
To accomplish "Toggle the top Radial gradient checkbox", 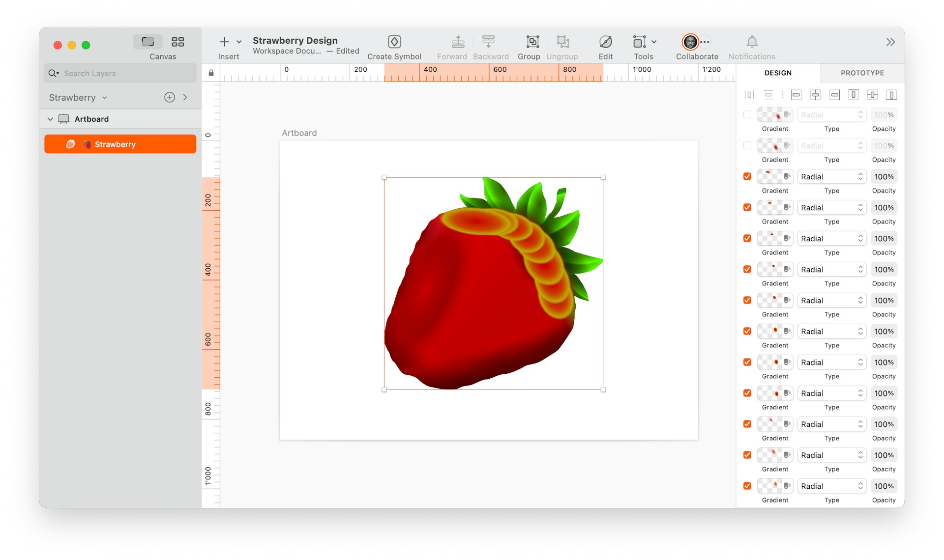I will tap(747, 114).
